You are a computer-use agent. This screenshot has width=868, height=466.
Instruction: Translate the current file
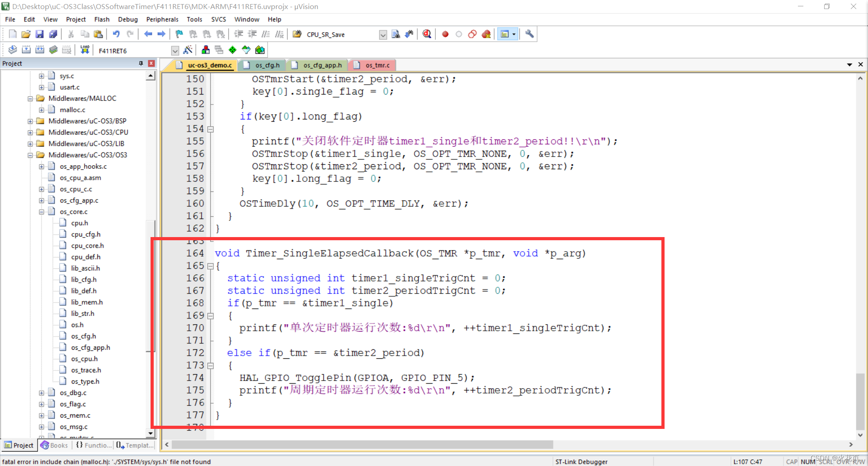tap(13, 50)
